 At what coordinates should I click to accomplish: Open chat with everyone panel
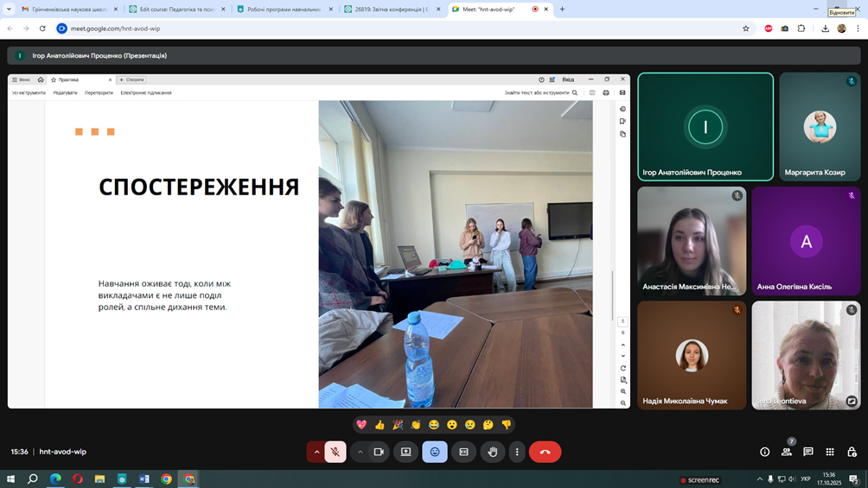(x=808, y=452)
